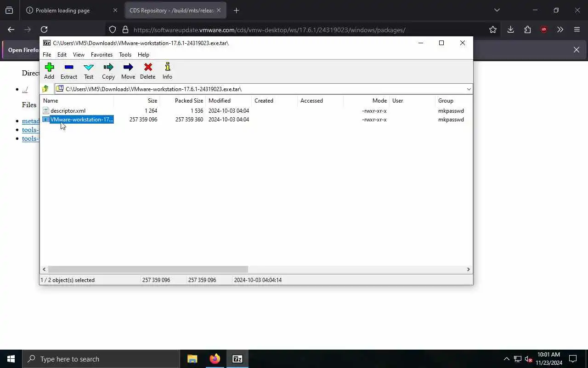Click the Move toolbar icon

coord(128,71)
